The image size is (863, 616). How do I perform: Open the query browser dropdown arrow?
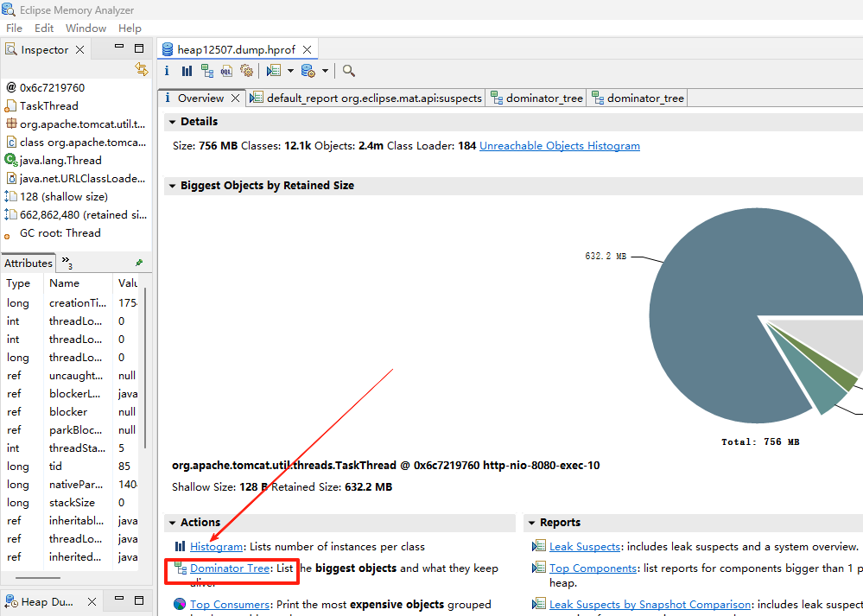pyautogui.click(x=325, y=71)
